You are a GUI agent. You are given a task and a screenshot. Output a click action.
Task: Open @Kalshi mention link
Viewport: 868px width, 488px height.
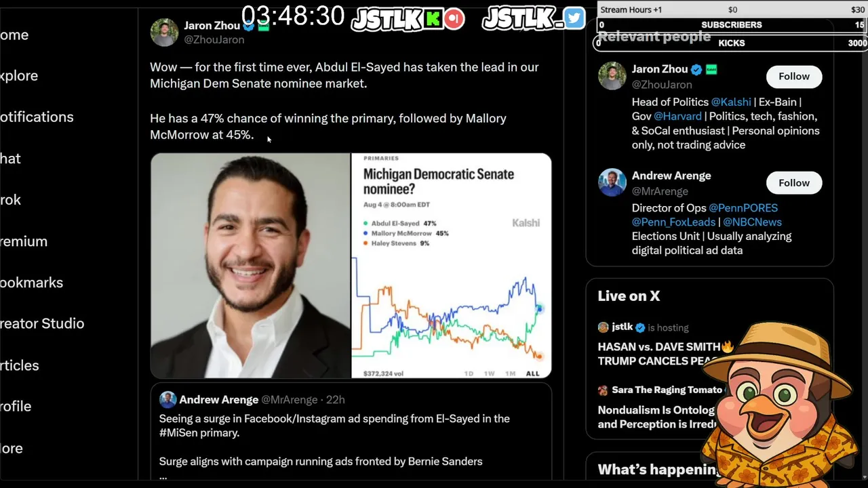pyautogui.click(x=731, y=102)
